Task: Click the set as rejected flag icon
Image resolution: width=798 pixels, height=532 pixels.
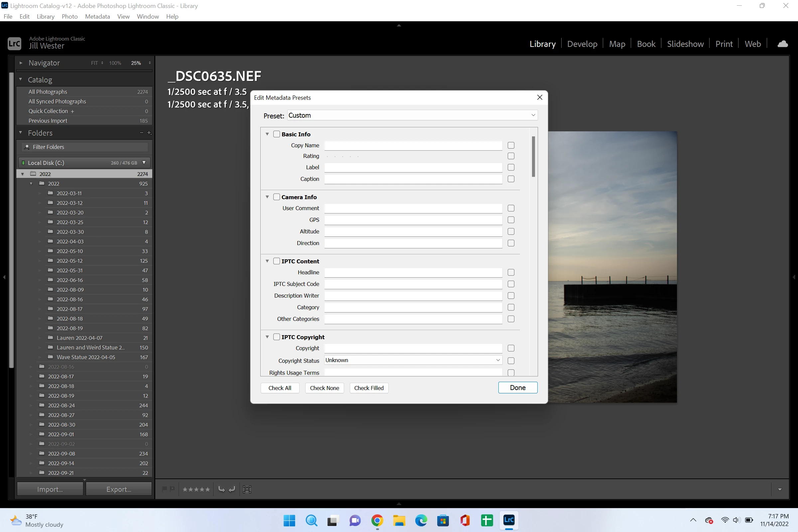Action: [172, 489]
